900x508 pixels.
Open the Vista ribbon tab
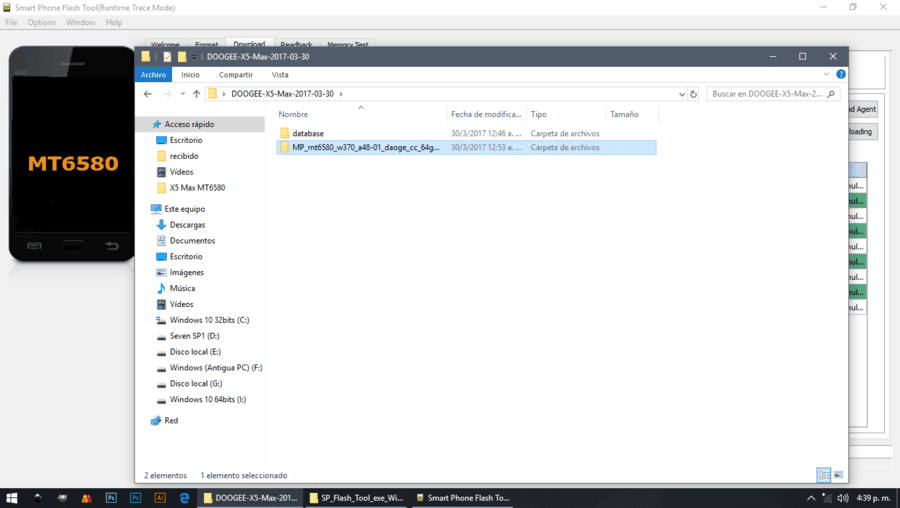[x=280, y=75]
